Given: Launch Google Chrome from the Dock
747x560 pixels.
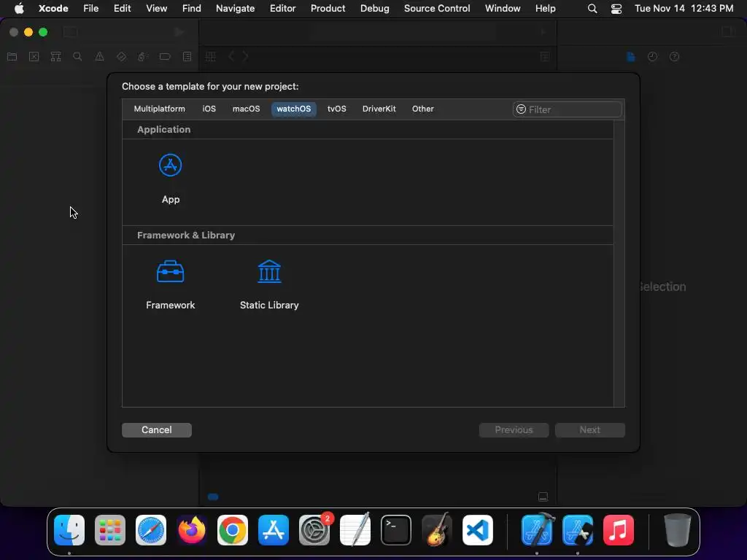Looking at the screenshot, I should 233,530.
